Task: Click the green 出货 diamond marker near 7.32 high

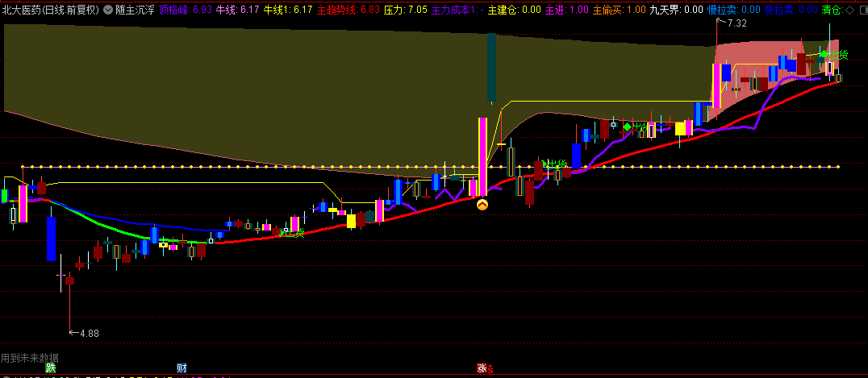Action: pyautogui.click(x=824, y=54)
